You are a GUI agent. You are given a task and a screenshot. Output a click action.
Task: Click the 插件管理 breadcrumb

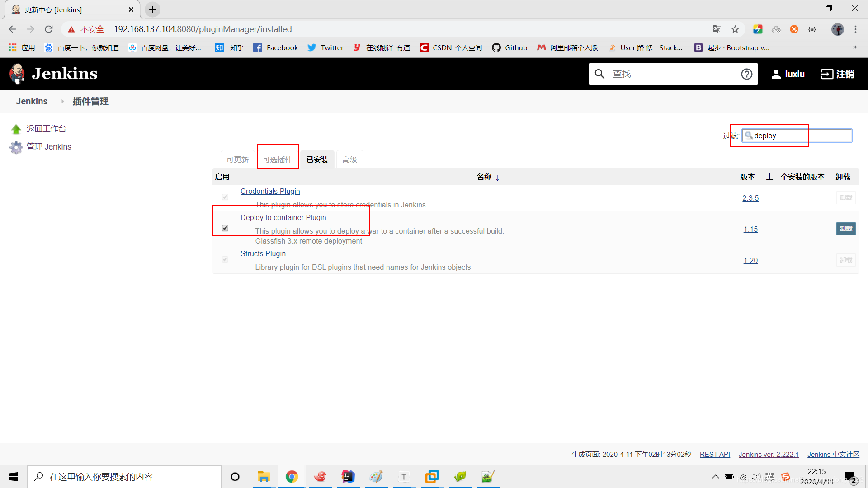click(x=90, y=101)
